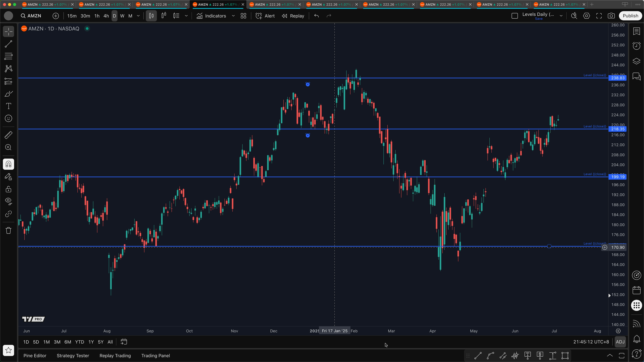Expand the timeframe interval dropdown

(138, 16)
